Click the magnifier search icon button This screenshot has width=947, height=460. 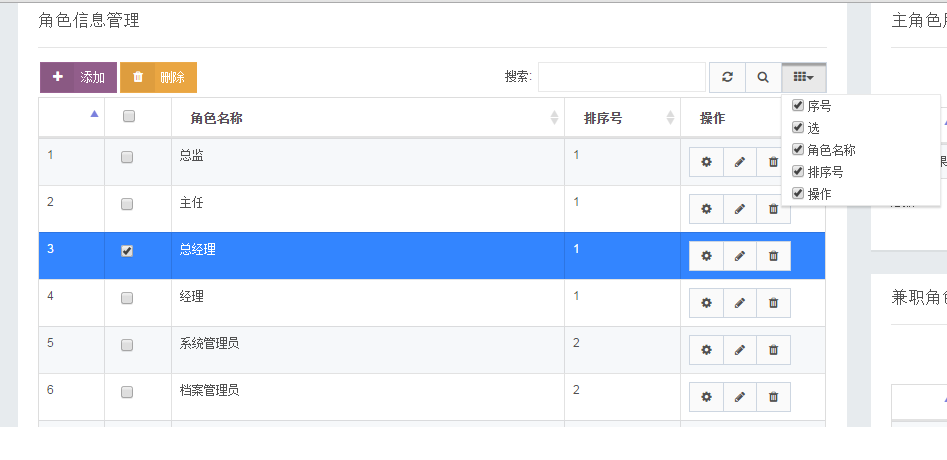763,77
